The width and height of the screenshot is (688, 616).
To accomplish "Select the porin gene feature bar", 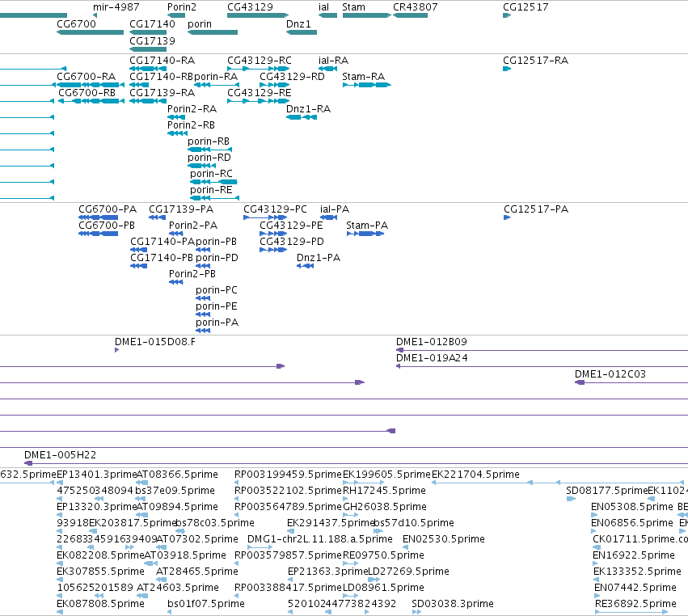I will tap(213, 32).
